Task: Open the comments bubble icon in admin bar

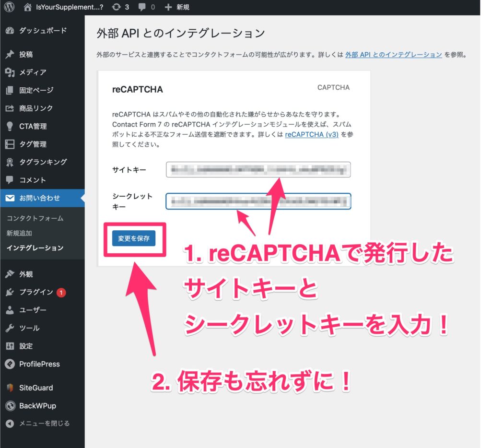Action: click(142, 7)
